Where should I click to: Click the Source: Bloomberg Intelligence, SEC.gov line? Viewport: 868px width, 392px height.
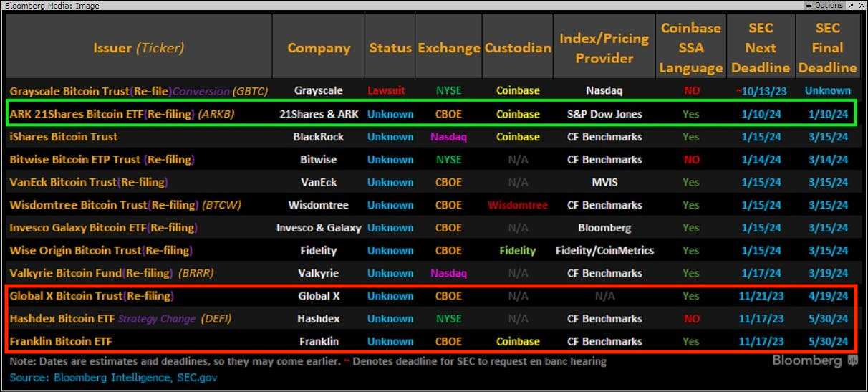[x=113, y=377]
